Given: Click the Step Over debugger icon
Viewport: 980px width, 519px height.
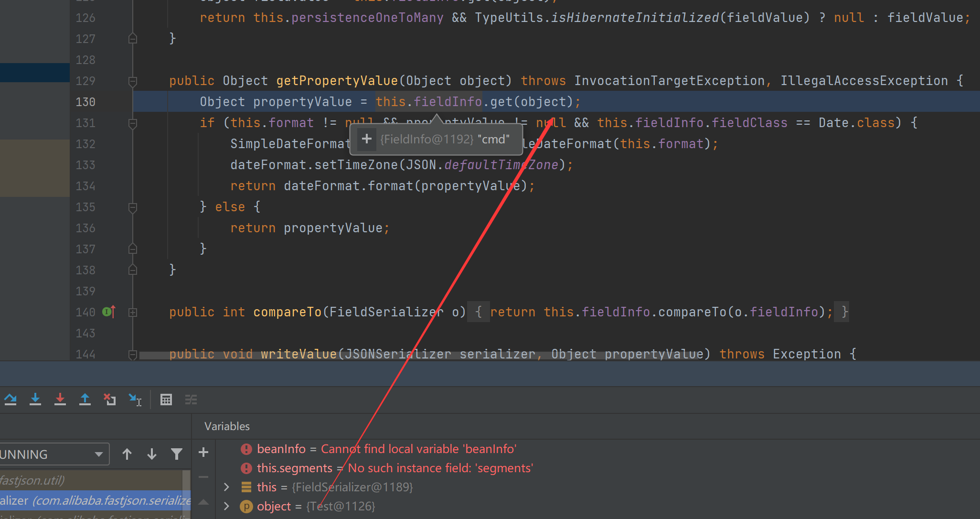Looking at the screenshot, I should [11, 399].
